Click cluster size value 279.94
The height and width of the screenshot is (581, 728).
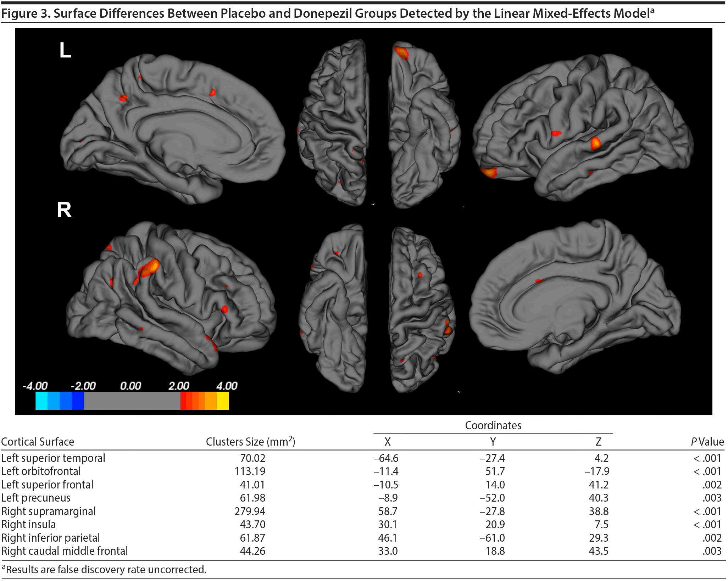tap(250, 511)
